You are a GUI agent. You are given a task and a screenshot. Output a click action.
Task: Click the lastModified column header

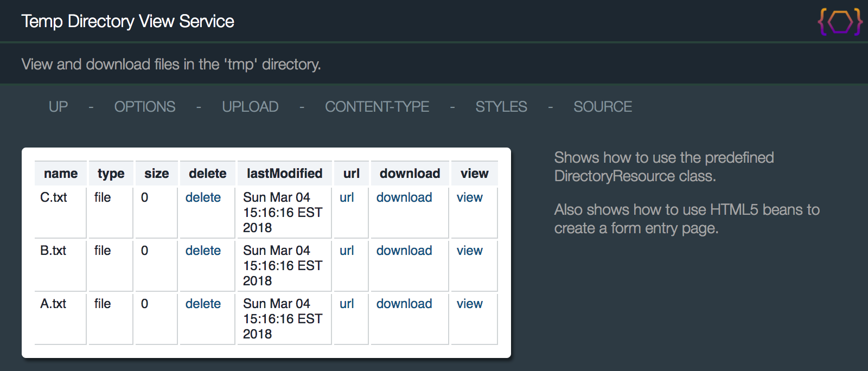click(x=285, y=174)
